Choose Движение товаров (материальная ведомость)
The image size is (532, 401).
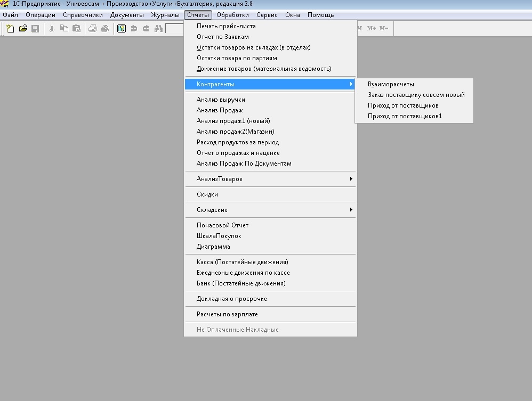pos(270,69)
